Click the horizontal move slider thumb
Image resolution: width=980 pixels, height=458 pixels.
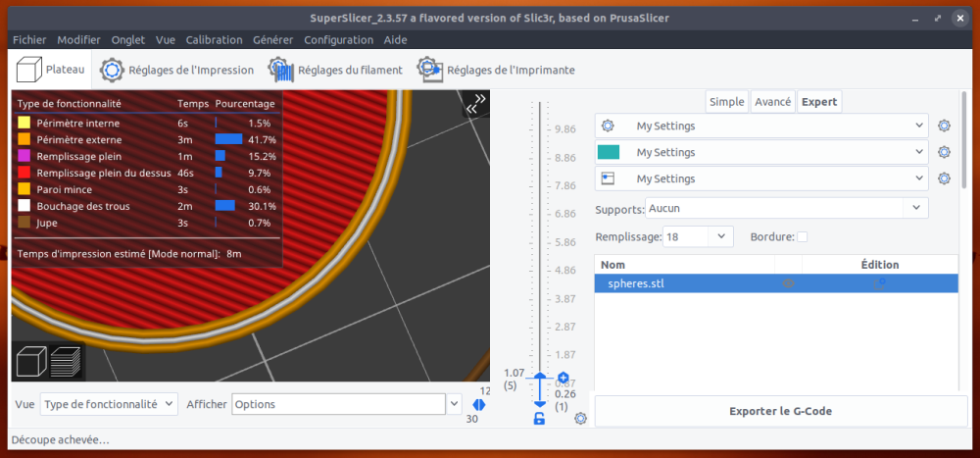click(x=479, y=405)
